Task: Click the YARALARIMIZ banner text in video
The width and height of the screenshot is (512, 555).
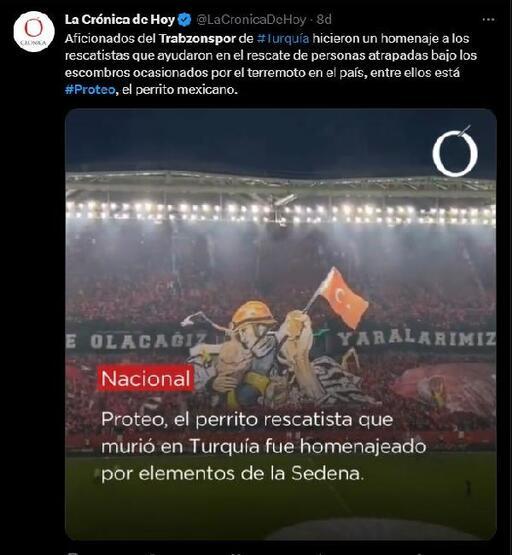Action: click(416, 339)
